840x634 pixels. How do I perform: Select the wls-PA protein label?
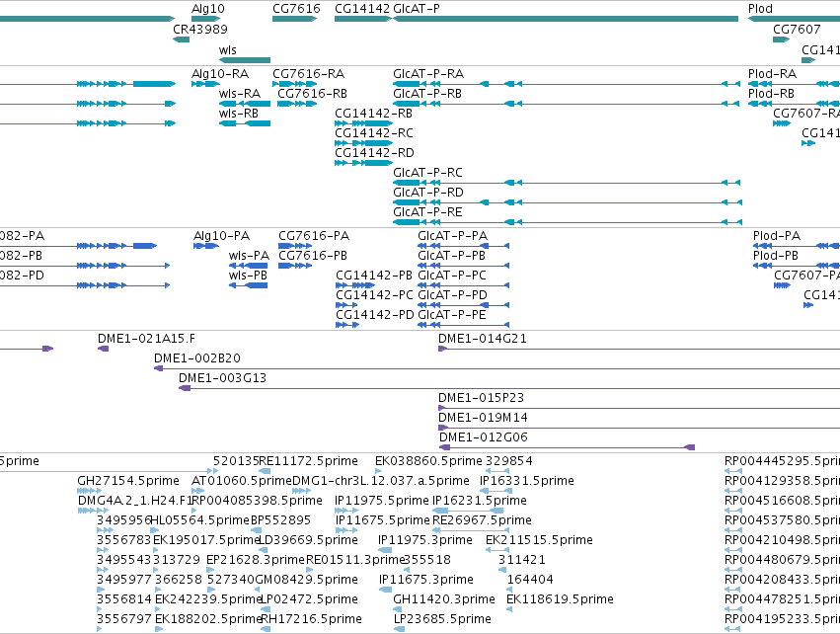249,256
